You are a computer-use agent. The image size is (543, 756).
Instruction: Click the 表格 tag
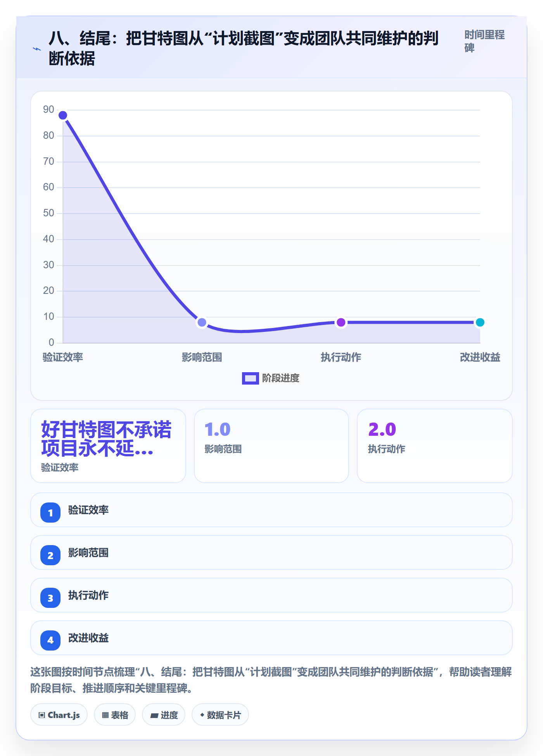click(115, 715)
